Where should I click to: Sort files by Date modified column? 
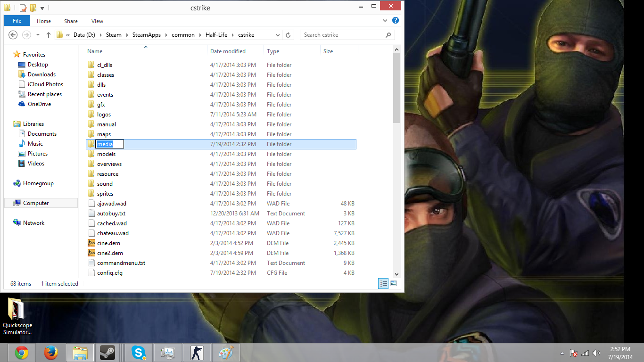point(236,51)
